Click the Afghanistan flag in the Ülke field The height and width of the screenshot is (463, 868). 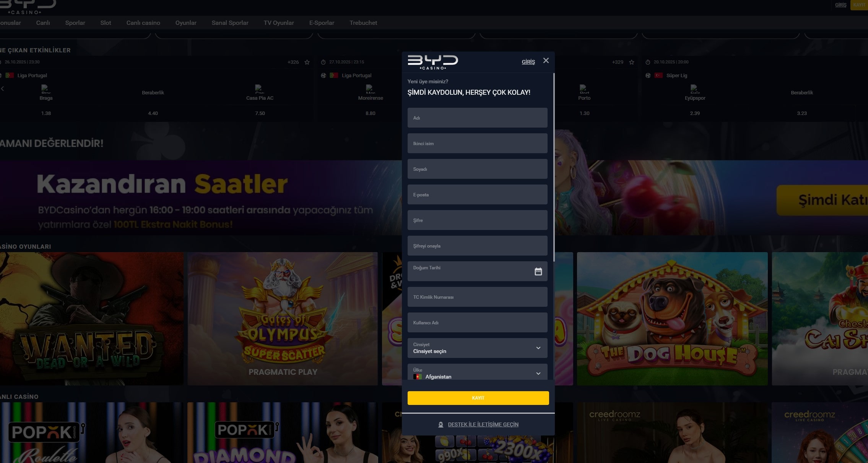click(418, 377)
